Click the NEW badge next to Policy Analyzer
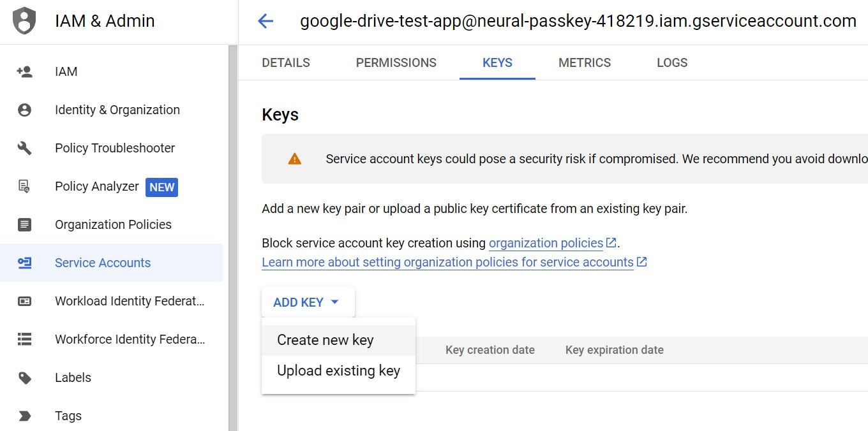 (x=161, y=187)
